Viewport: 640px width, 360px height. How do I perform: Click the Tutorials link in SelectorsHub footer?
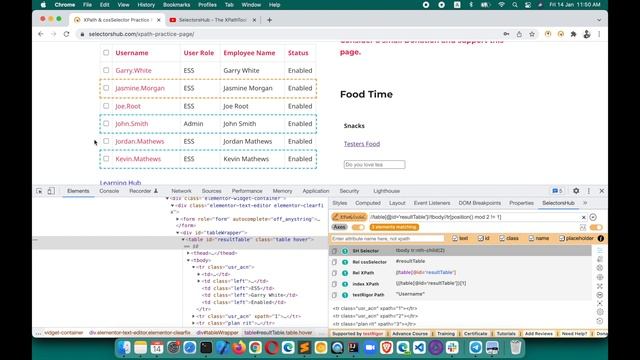[506, 333]
